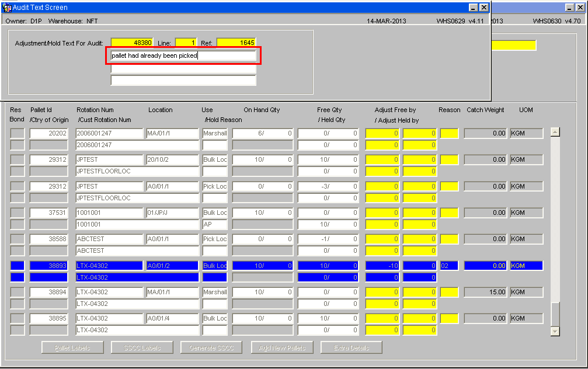The image size is (588, 369).
Task: Click the Generate SSCC button
Action: tap(211, 347)
